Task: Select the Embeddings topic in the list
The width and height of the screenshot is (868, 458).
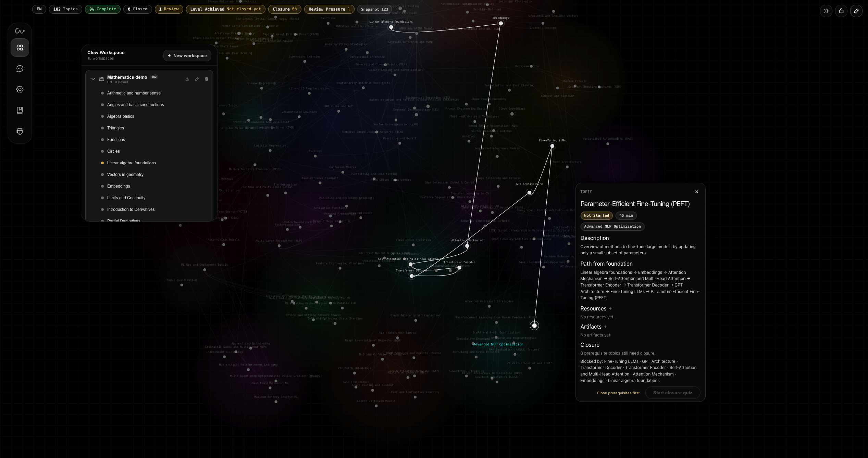Action: pos(119,186)
